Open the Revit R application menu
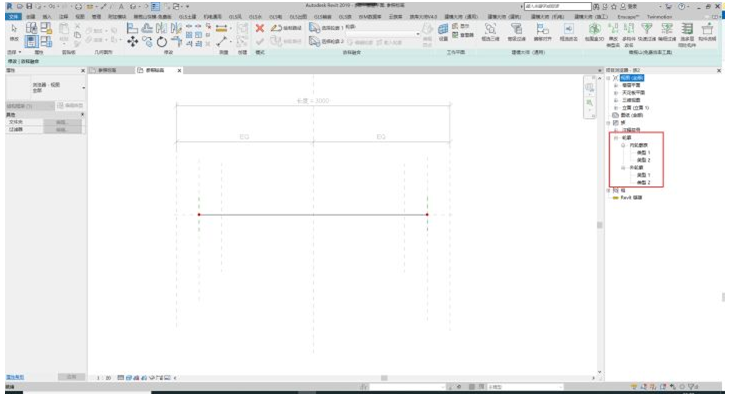 9,7
